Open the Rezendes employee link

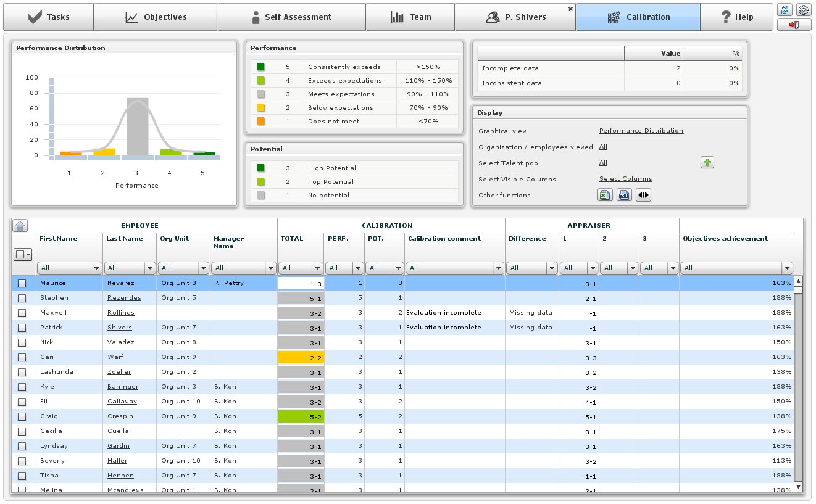pyautogui.click(x=124, y=298)
